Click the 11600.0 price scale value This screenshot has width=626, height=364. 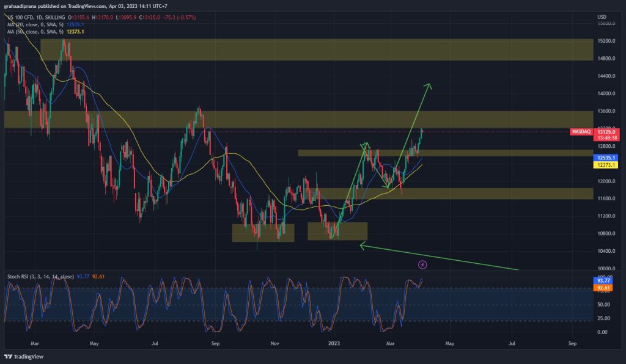(x=606, y=198)
